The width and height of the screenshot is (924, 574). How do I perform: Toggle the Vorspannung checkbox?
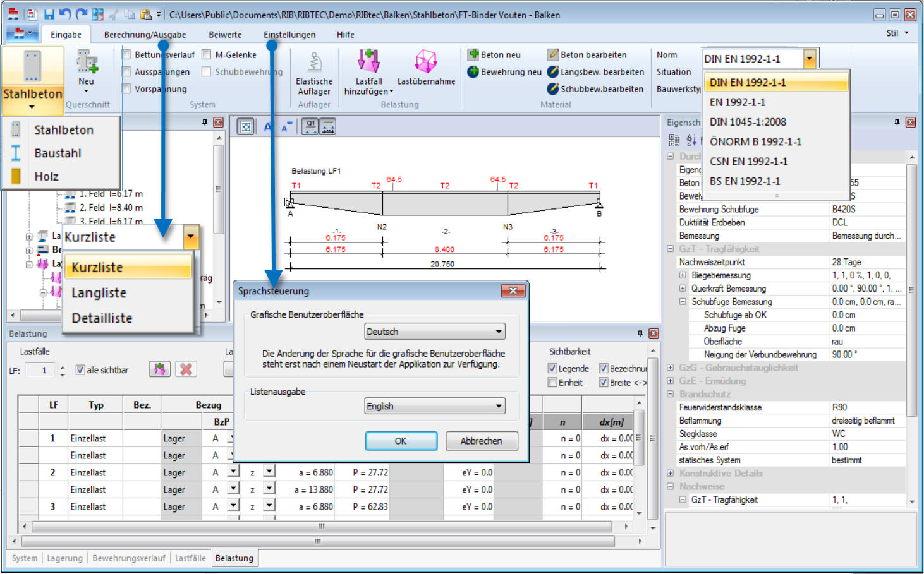click(x=126, y=88)
